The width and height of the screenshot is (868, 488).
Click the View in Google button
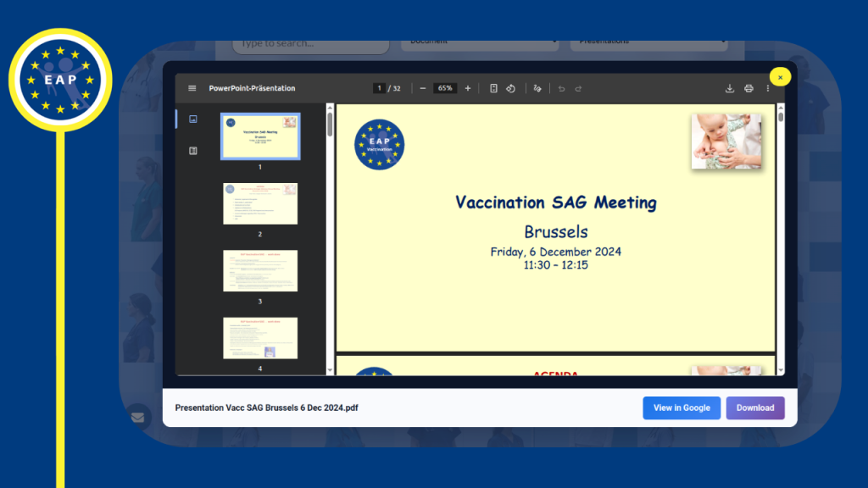coord(682,408)
